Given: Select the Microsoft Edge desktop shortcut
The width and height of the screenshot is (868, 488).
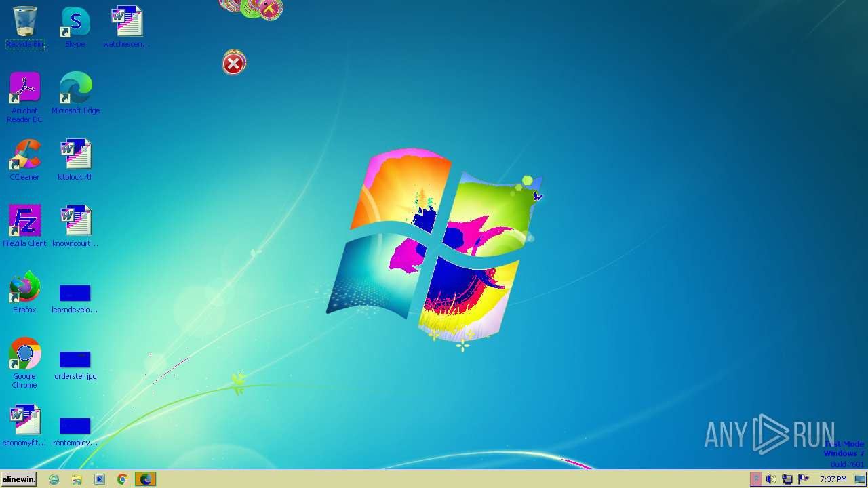Looking at the screenshot, I should click(x=75, y=94).
